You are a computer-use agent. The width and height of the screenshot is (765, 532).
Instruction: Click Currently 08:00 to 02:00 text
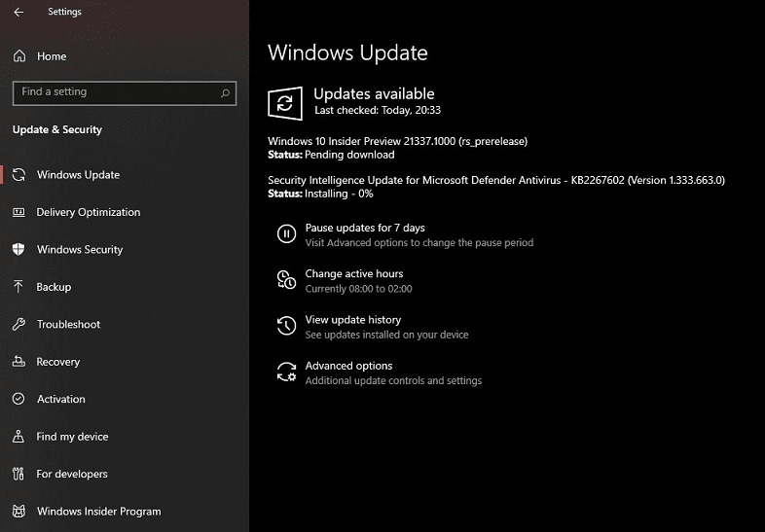click(x=358, y=289)
